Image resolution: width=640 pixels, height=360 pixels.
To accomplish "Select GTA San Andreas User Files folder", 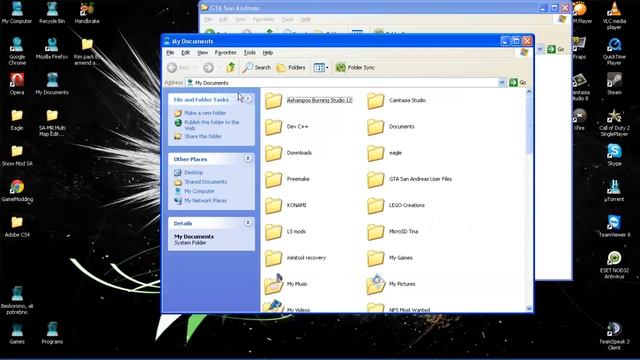I will [409, 179].
